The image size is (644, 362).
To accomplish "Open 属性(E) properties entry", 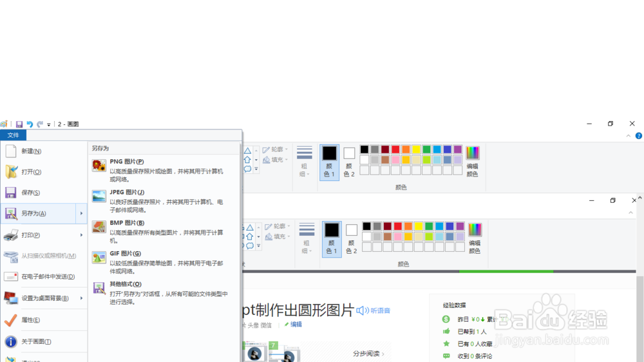I will tap(44, 319).
